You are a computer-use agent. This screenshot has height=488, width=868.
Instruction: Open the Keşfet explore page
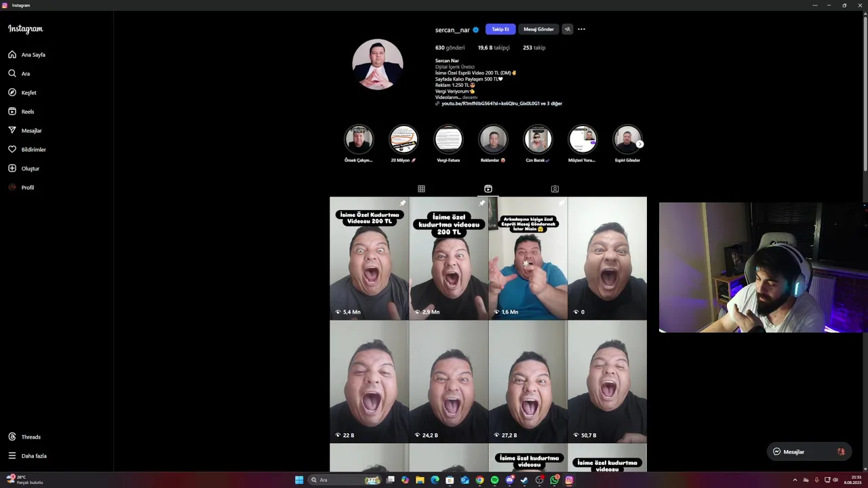click(x=23, y=92)
